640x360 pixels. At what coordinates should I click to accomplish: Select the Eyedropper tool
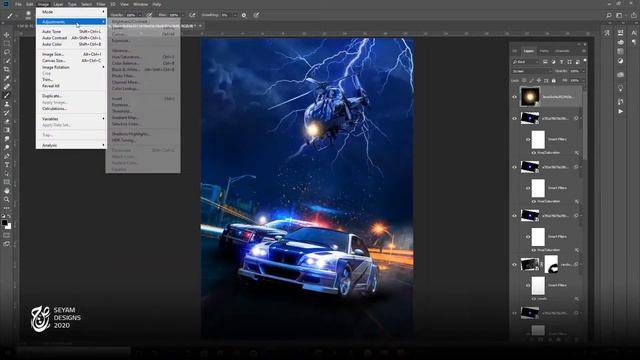coord(7,78)
